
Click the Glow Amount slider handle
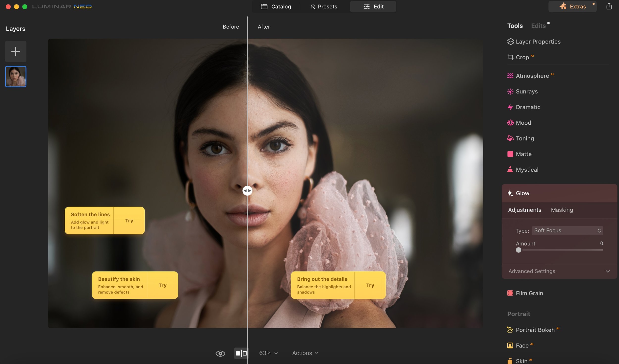click(x=518, y=250)
